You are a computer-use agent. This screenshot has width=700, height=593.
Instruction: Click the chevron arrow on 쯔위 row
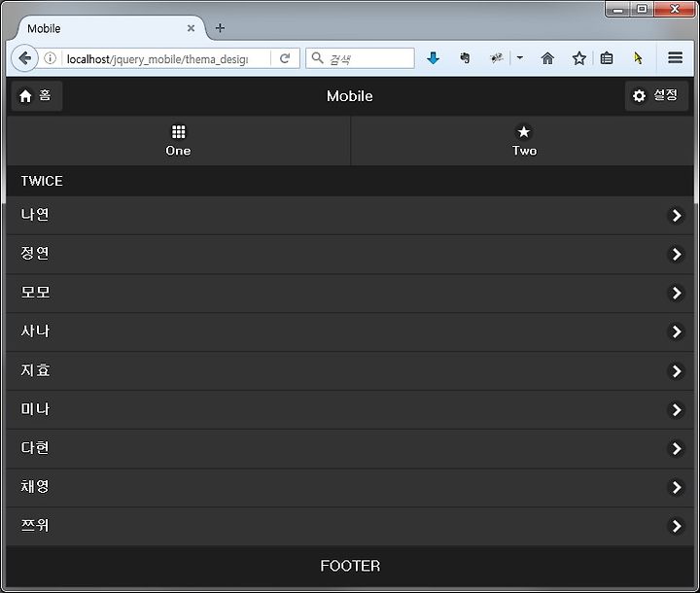coord(676,526)
